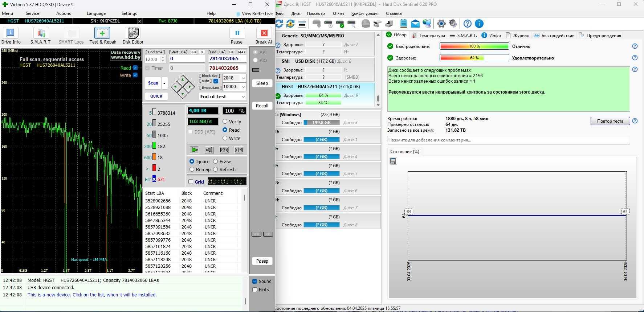Open the notepad report icon in Sentinel toolbar
Image resolution: width=644 pixels, height=312 pixels.
tap(403, 24)
